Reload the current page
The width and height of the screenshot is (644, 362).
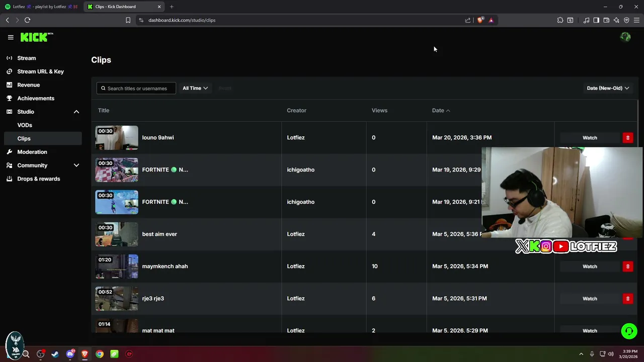click(27, 20)
